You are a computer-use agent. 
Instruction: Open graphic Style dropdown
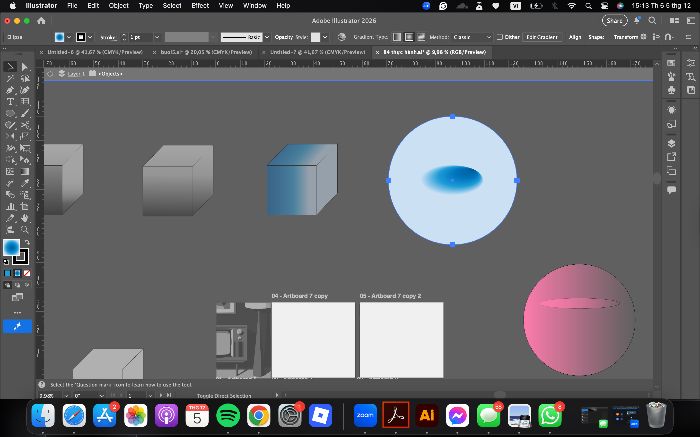click(x=325, y=37)
